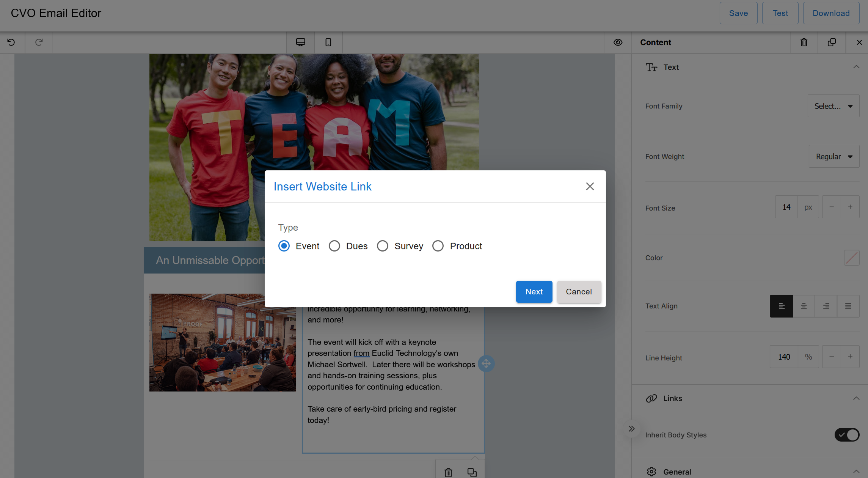Open the text Color swatch
Image resolution: width=868 pixels, height=478 pixels.
tap(851, 258)
